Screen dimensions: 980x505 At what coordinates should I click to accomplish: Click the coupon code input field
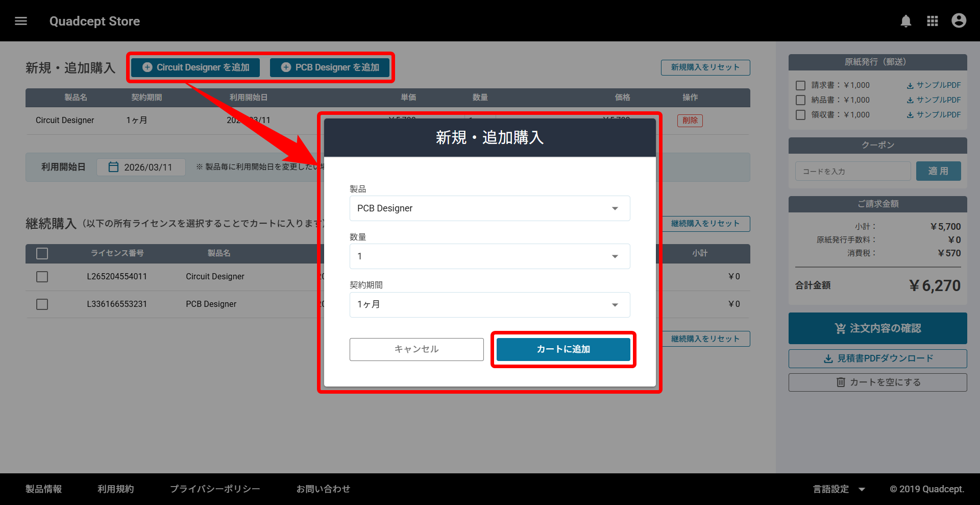852,172
